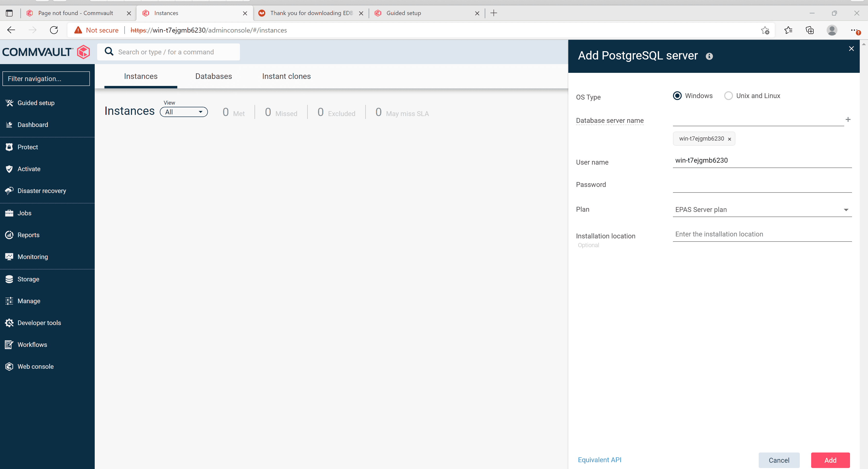Open the Monitoring section
This screenshot has width=868, height=469.
click(x=33, y=257)
